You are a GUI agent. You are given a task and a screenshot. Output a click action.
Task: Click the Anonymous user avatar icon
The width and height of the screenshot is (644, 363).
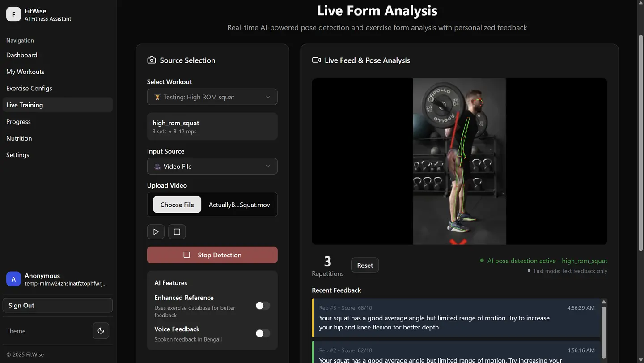tap(13, 279)
